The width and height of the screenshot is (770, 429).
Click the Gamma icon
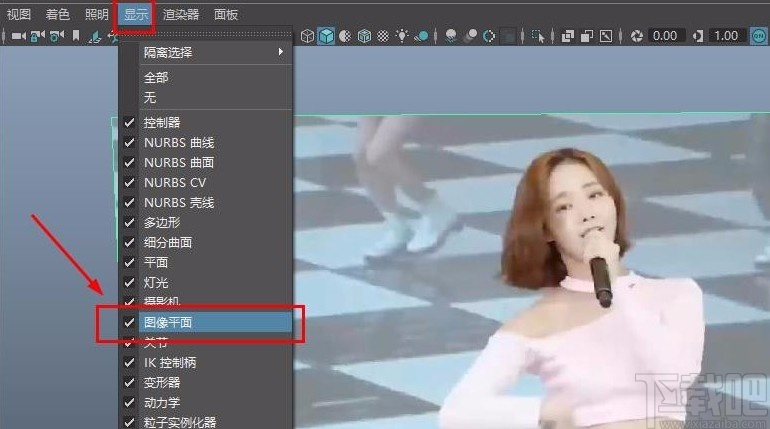pyautogui.click(x=698, y=36)
